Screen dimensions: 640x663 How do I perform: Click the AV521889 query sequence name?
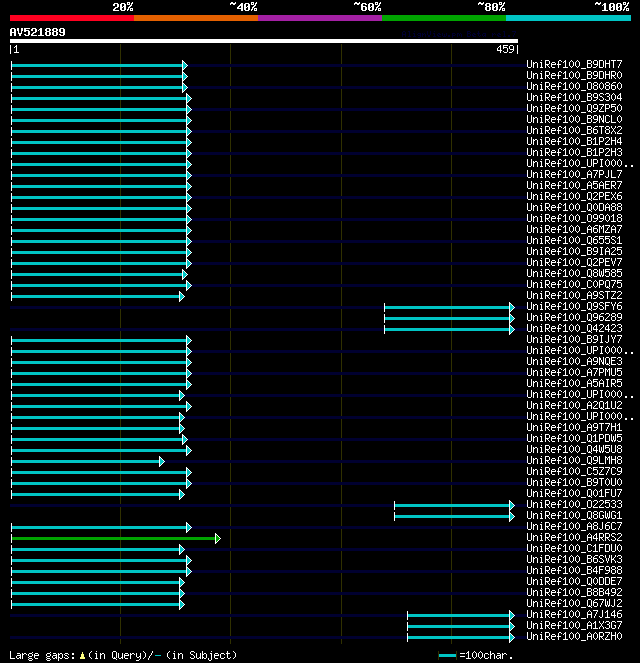click(x=38, y=32)
